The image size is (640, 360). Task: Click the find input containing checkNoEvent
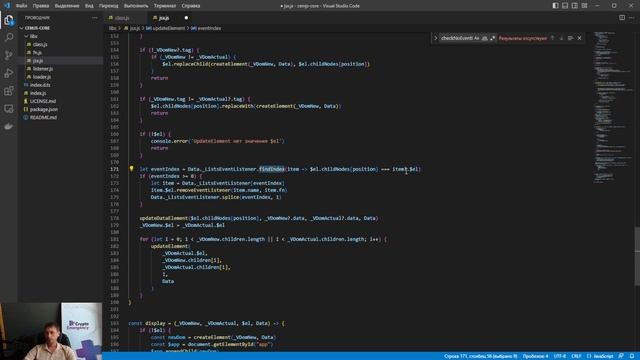pos(456,38)
